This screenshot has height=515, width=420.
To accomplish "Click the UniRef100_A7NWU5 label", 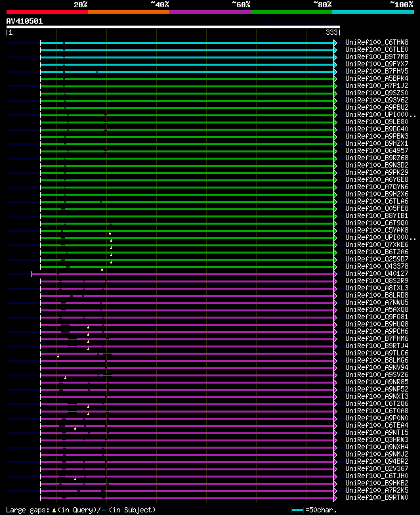I will coord(377,302).
